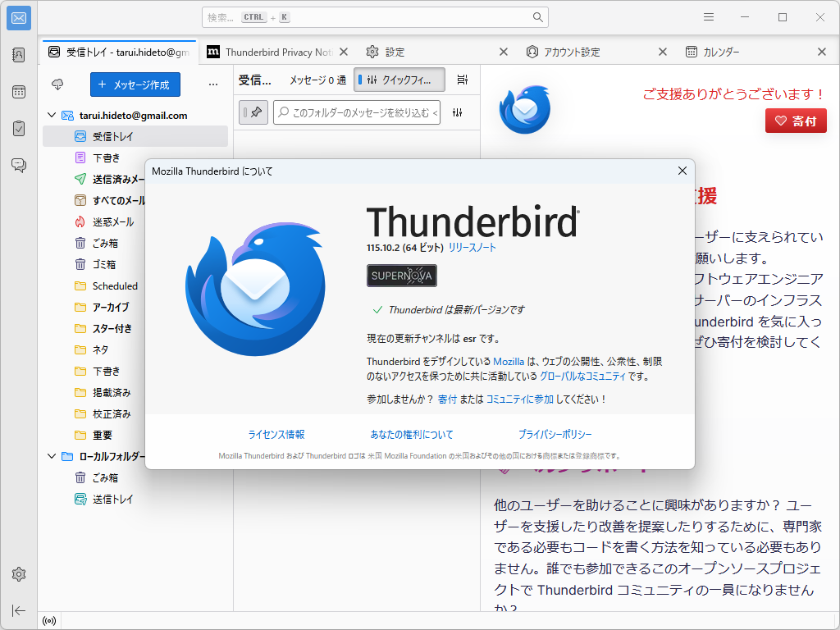Open Thunderbird settings via gear icon
Image resolution: width=840 pixels, height=630 pixels.
[18, 574]
